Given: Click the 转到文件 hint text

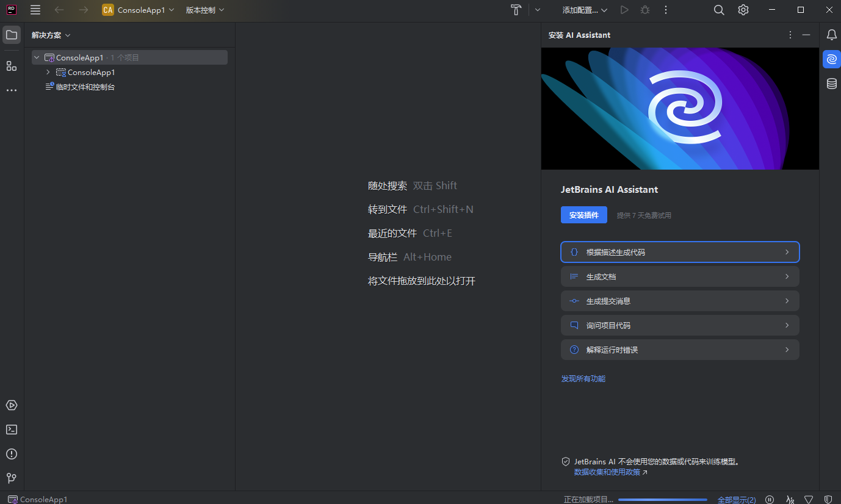Looking at the screenshot, I should pos(388,209).
